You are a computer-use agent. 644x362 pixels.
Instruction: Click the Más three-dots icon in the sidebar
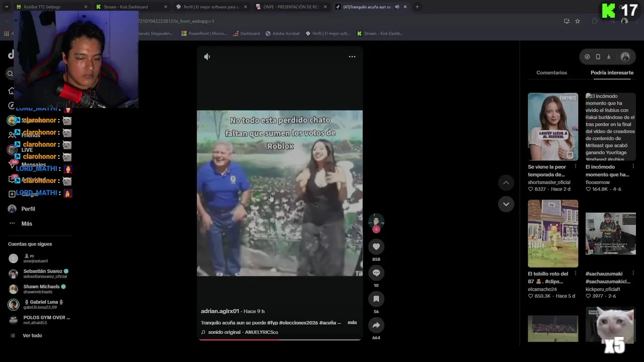tap(12, 223)
